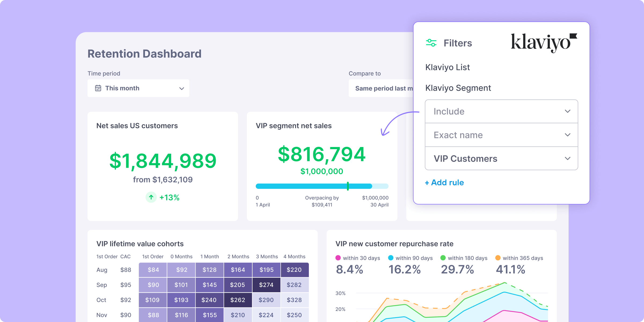Click the 16.2% repurchase rate value
Screen dimensions: 644x322
point(405,269)
